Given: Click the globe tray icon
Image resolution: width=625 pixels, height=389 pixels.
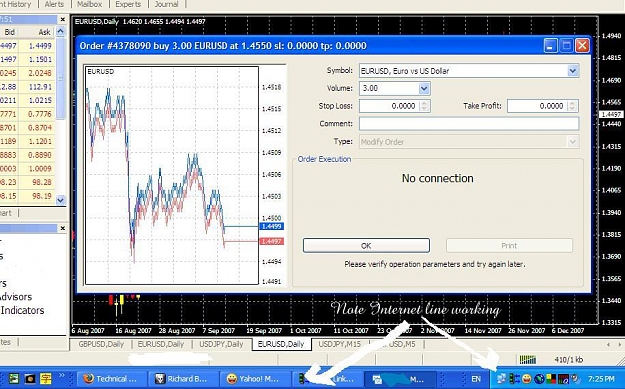Looking at the screenshot, I should (x=539, y=379).
